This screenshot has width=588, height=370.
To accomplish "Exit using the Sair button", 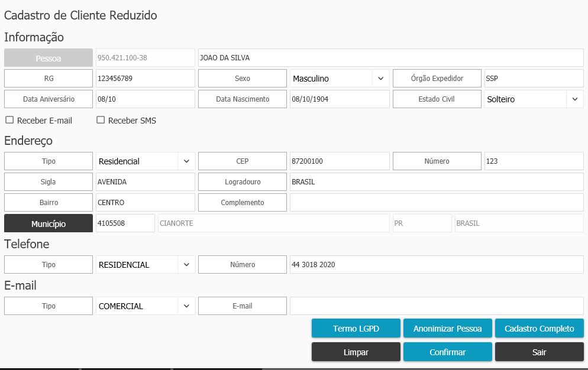I will (539, 352).
